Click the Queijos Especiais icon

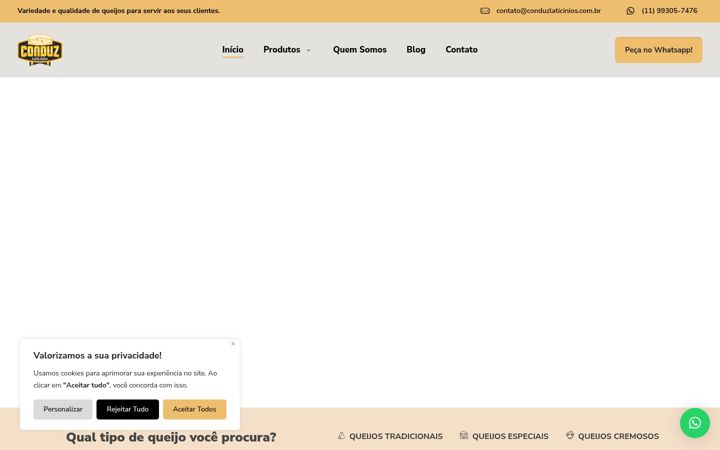click(x=464, y=435)
